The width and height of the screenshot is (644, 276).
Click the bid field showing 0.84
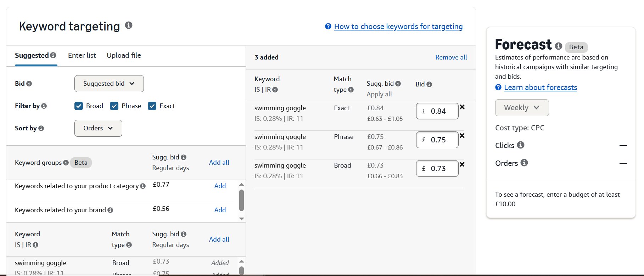437,111
